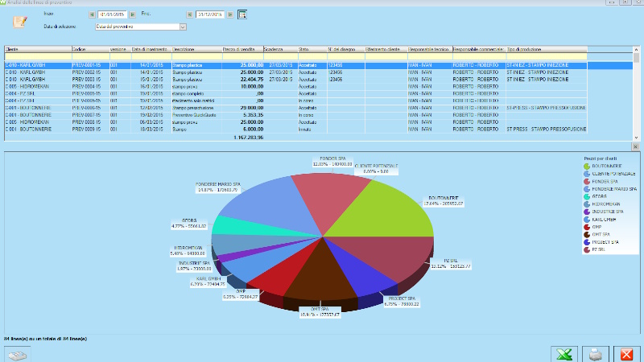This screenshot has height=362, width=644.
Task: Step the end date forward with right arrow
Action: (230, 14)
